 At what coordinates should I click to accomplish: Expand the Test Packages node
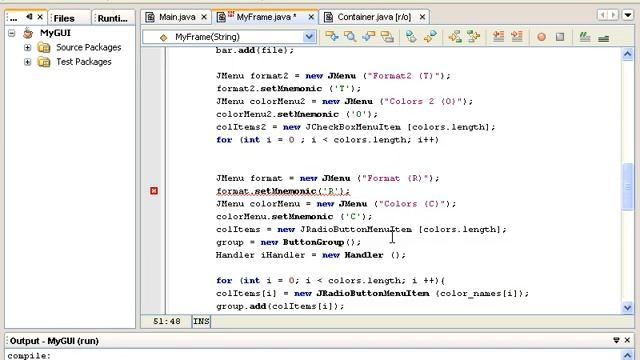[x=27, y=62]
